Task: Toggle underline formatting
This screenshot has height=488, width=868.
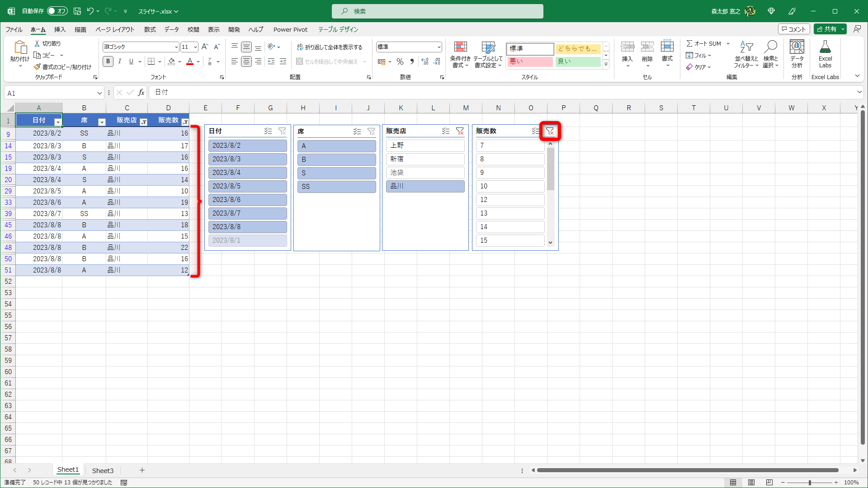Action: click(x=131, y=61)
